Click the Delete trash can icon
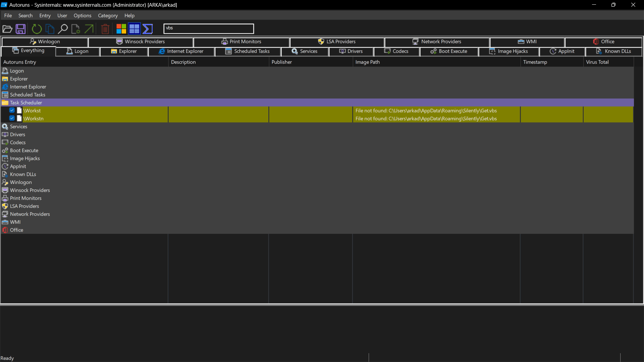Screen dimensions: 644x362 coord(105,29)
